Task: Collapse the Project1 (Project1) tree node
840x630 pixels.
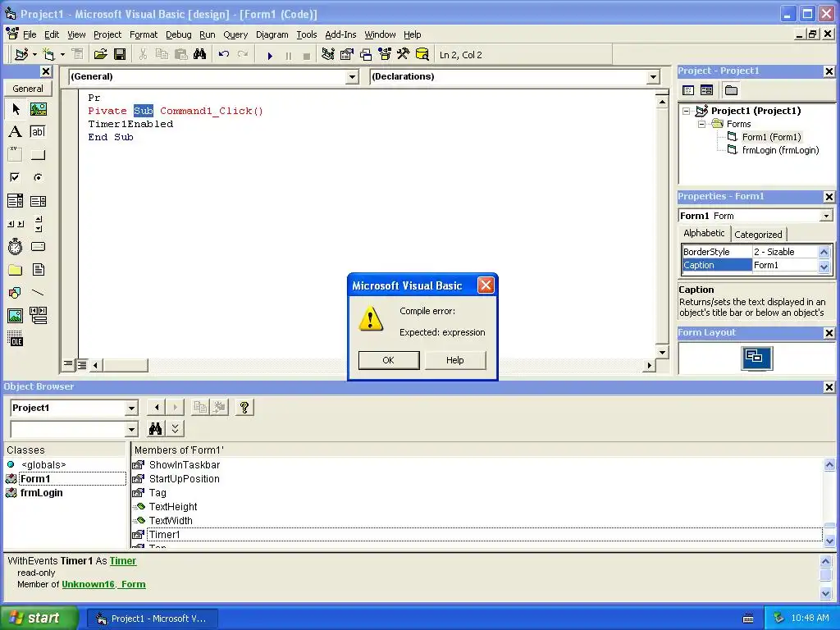Action: tap(687, 111)
